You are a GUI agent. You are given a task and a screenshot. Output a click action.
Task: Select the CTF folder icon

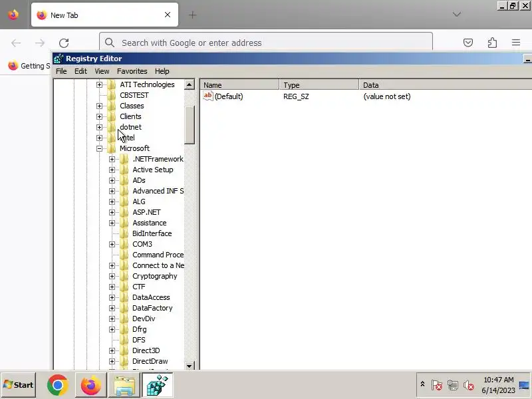click(124, 287)
